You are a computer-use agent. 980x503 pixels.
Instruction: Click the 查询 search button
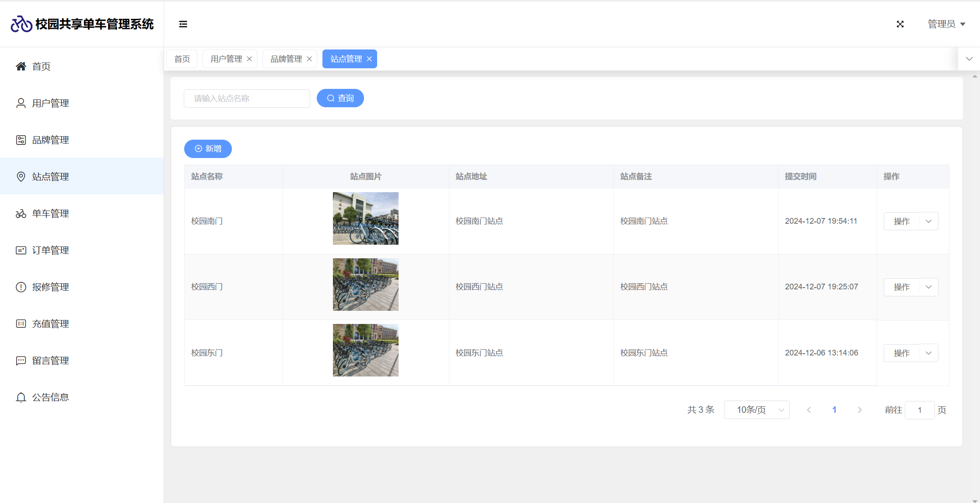click(x=340, y=98)
